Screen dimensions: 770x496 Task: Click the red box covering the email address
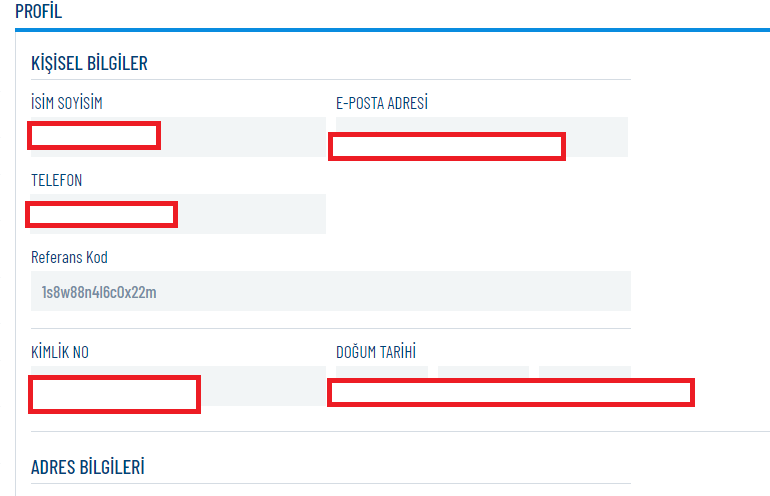point(447,147)
